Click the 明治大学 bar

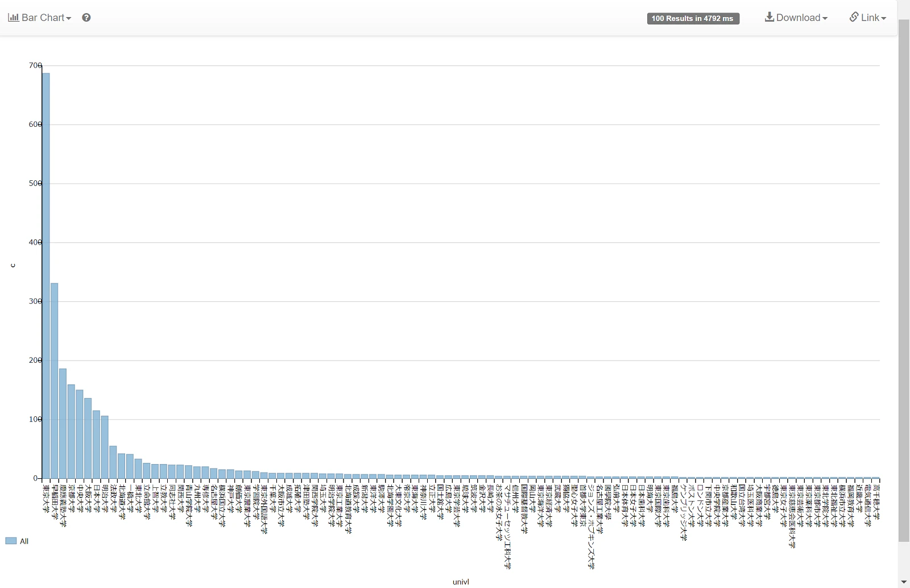click(105, 447)
